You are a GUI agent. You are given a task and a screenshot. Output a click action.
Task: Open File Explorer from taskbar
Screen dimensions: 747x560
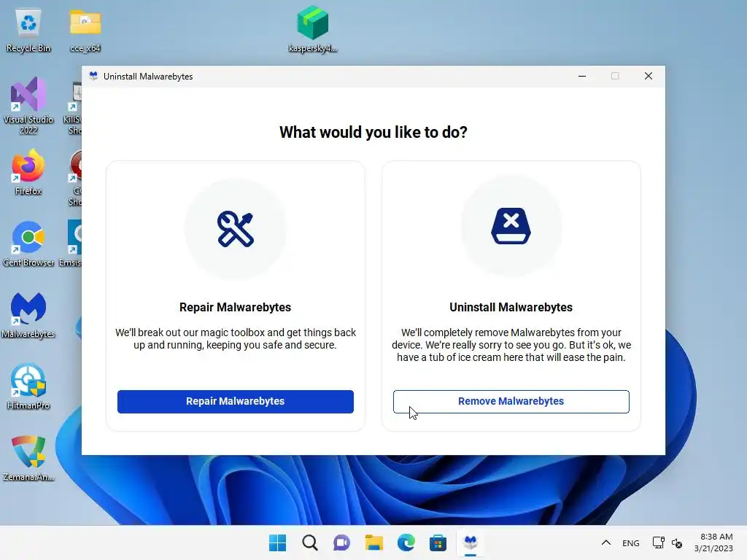(x=374, y=542)
